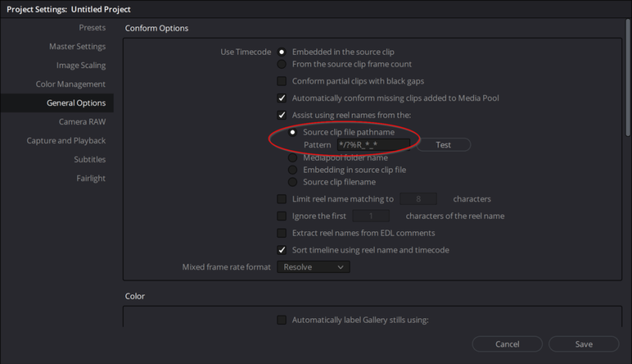Go to Color Management settings
The height and width of the screenshot is (364, 632).
click(x=70, y=84)
